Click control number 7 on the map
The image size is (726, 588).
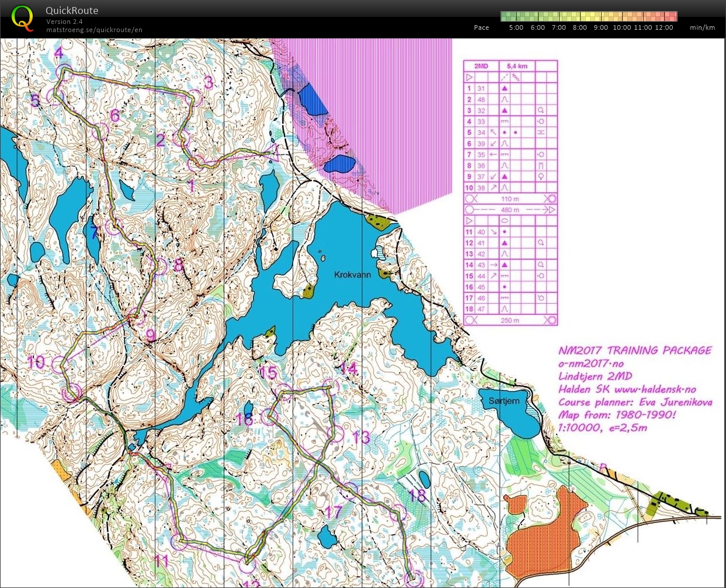tap(94, 232)
